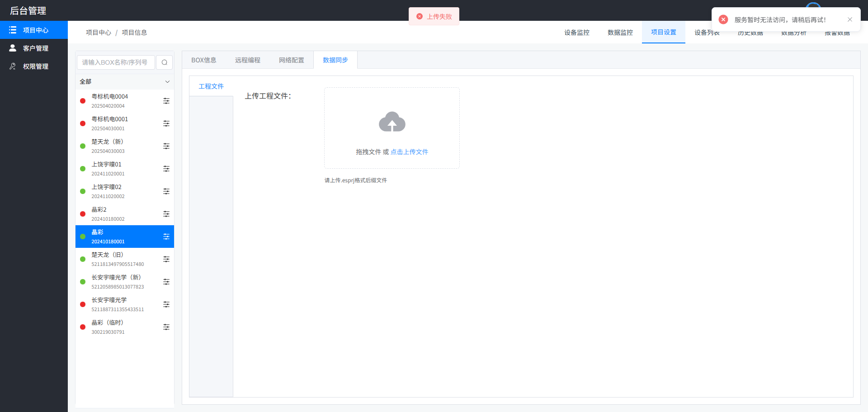Select device 粤标机电0004
Screen dimensions: 868x412
coord(125,101)
